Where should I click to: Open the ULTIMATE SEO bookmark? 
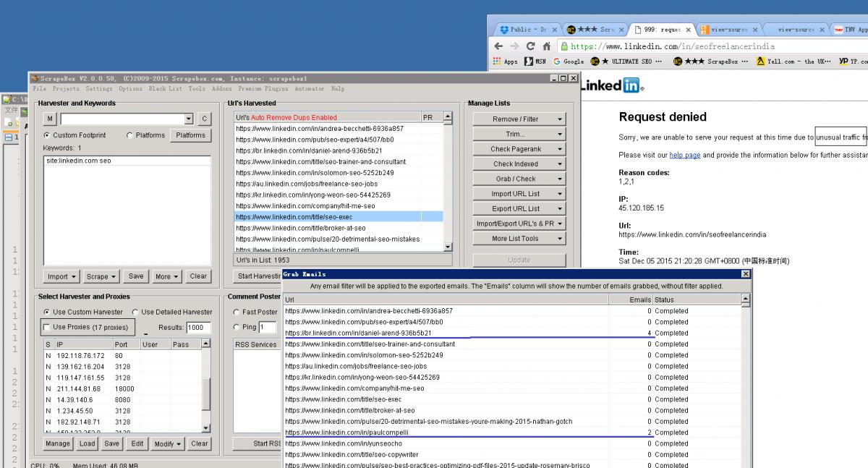point(626,61)
